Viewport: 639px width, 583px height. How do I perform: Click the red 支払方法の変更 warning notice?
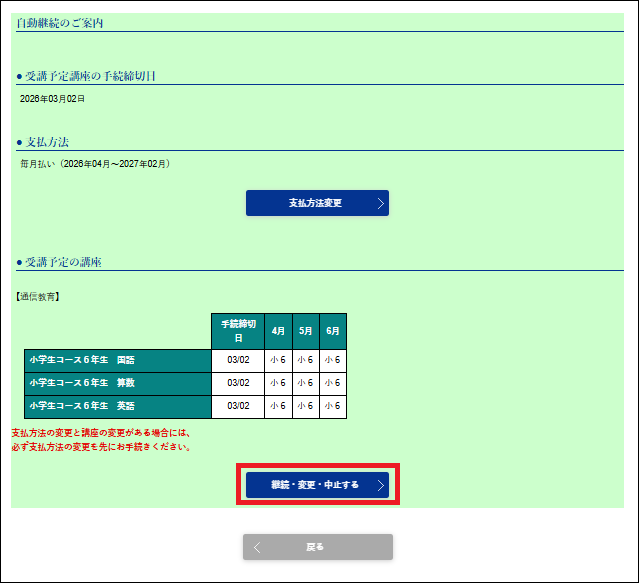pos(100,440)
